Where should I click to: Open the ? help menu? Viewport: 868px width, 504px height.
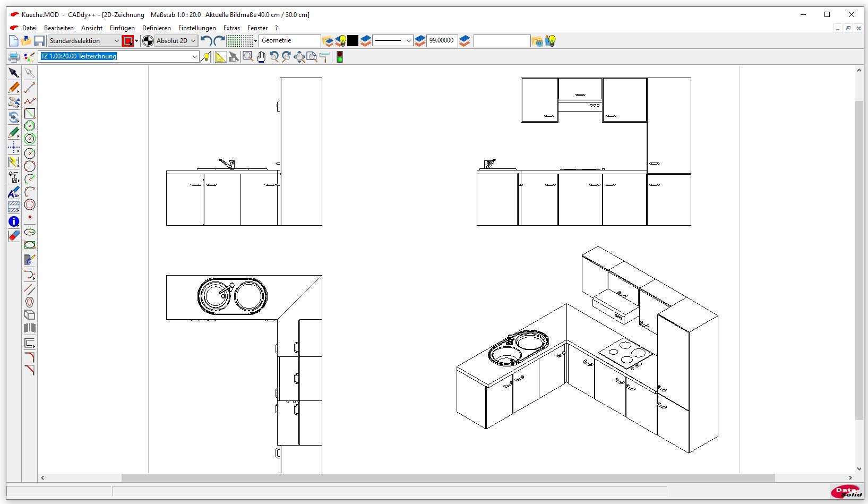277,28
